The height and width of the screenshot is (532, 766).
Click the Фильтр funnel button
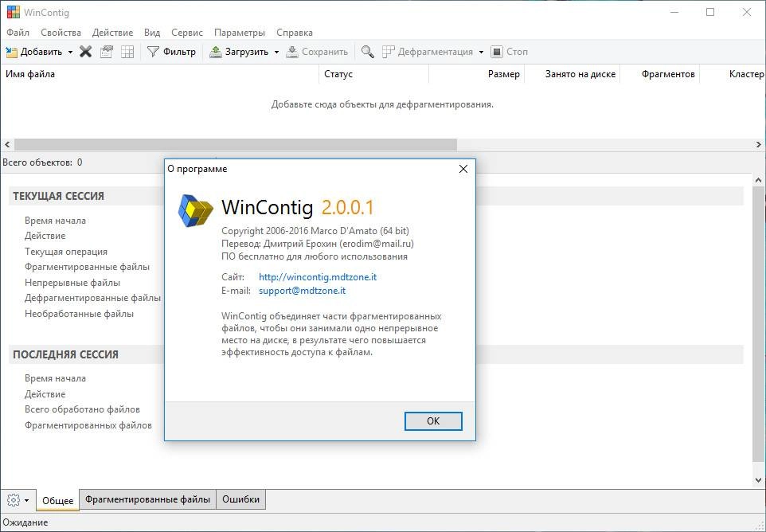click(171, 52)
